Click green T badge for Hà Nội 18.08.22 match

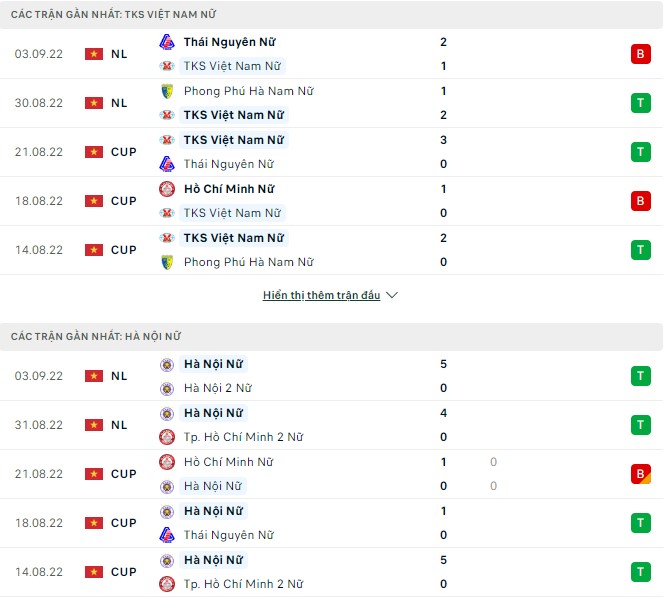[x=640, y=523]
